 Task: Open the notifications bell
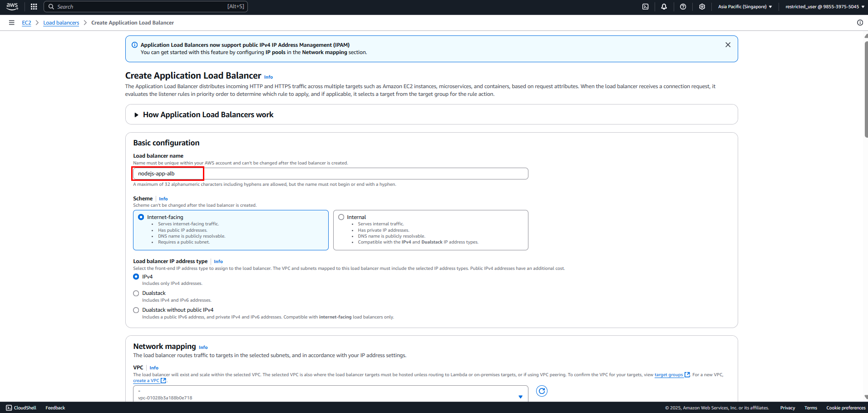tap(664, 7)
